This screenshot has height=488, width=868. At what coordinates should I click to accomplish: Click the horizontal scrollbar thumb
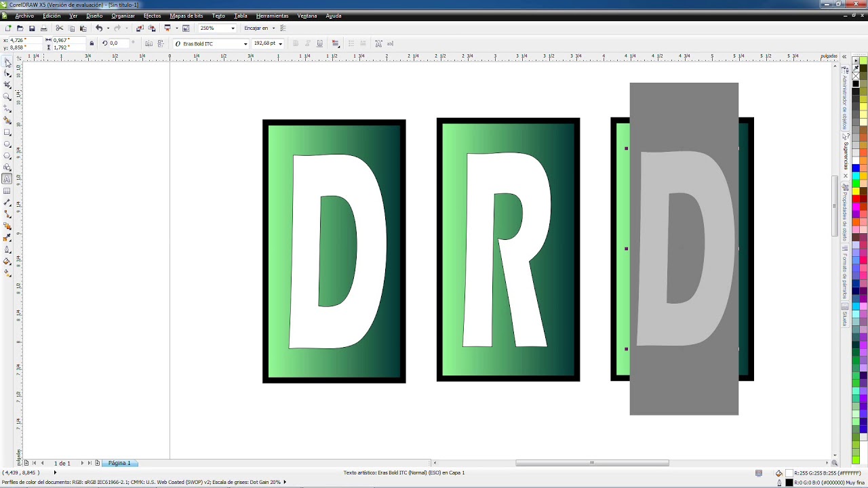tap(592, 463)
